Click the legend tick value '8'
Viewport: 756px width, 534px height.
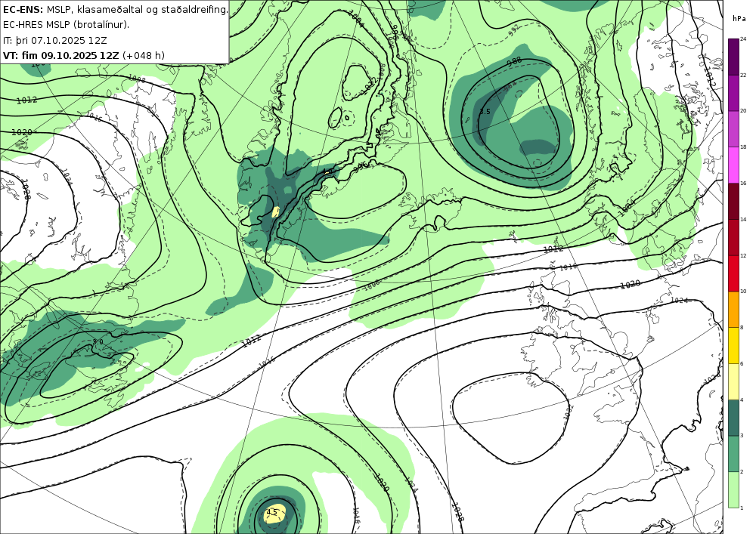coord(742,328)
